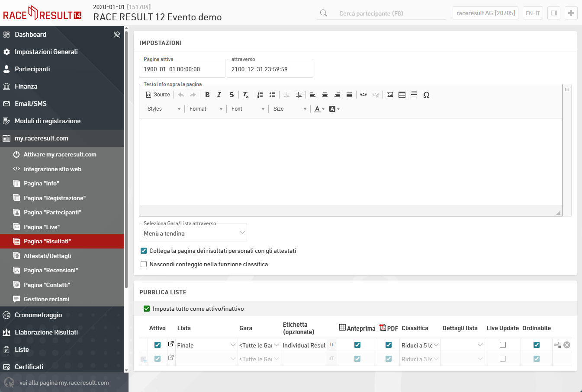
Task: Go to Cronometraggio in sidebar
Action: [x=38, y=315]
